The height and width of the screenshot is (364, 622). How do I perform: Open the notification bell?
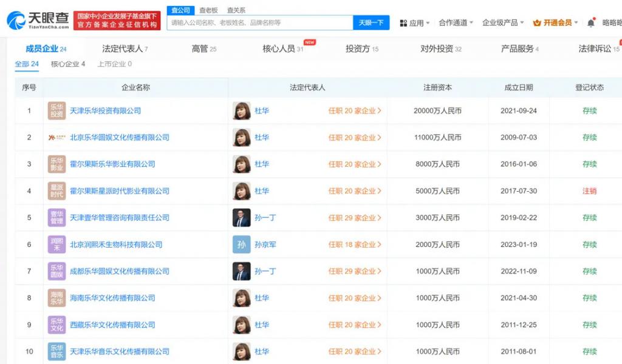click(590, 23)
